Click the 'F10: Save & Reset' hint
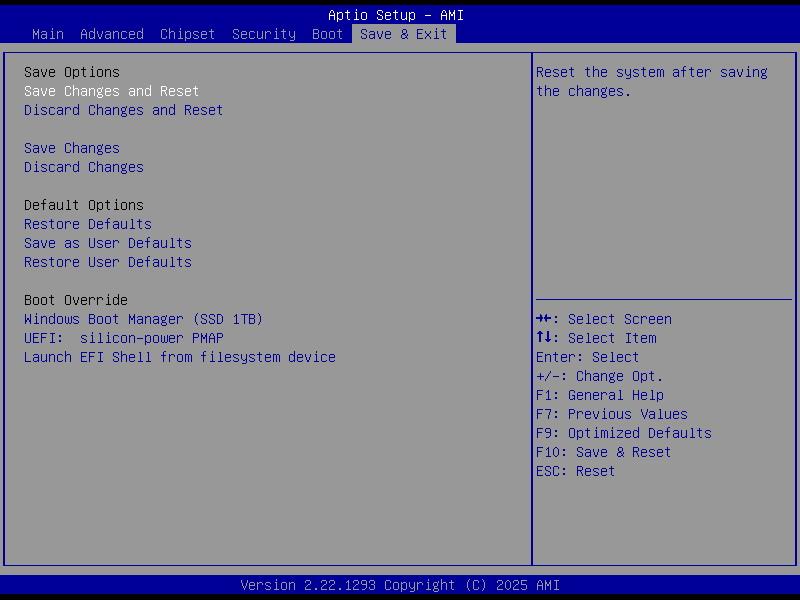The width and height of the screenshot is (800, 600). point(604,452)
